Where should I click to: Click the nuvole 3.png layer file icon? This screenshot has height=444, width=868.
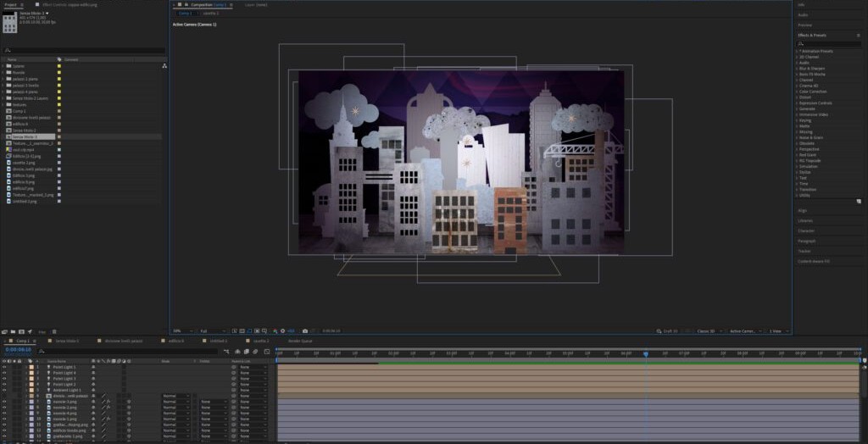tap(48, 402)
